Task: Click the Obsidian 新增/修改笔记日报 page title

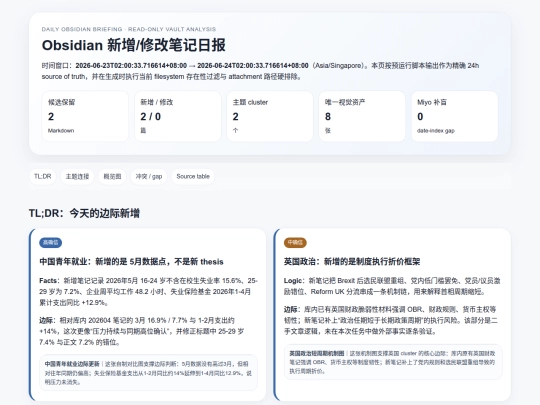Action: (x=134, y=45)
